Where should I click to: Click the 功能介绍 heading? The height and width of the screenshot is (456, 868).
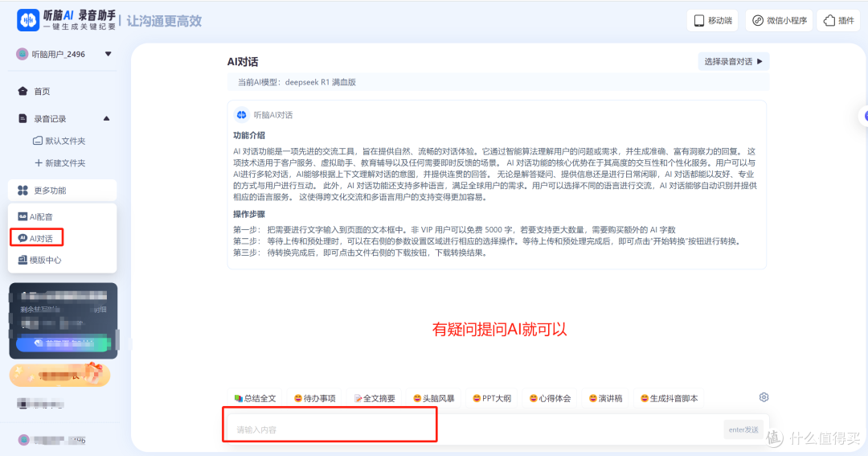(249, 135)
